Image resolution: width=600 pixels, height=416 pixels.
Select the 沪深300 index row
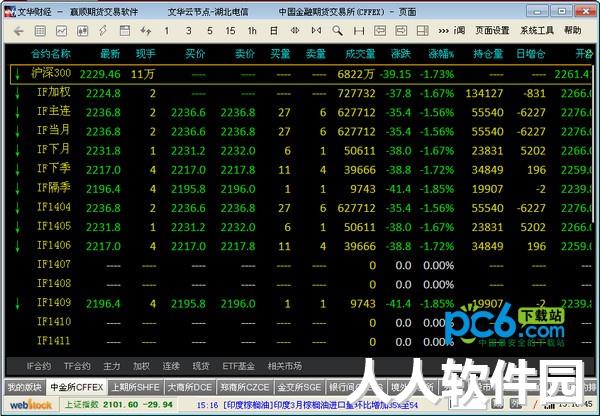301,74
